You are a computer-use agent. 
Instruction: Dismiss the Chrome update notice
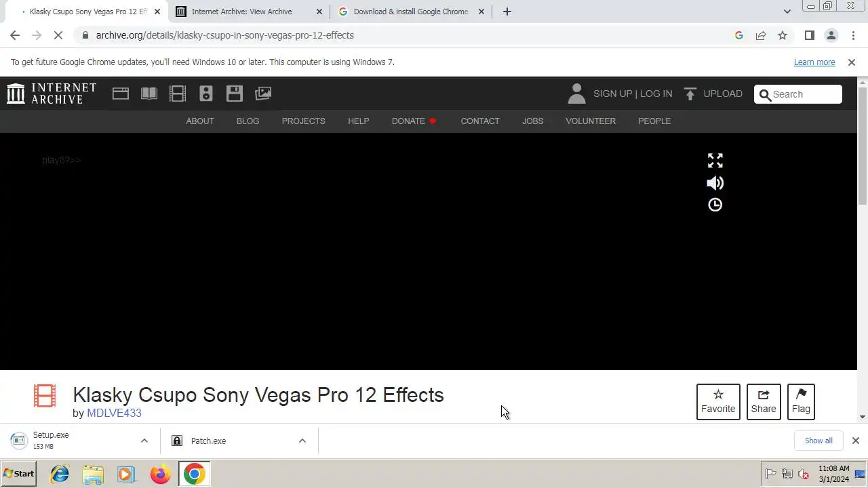[x=852, y=62]
